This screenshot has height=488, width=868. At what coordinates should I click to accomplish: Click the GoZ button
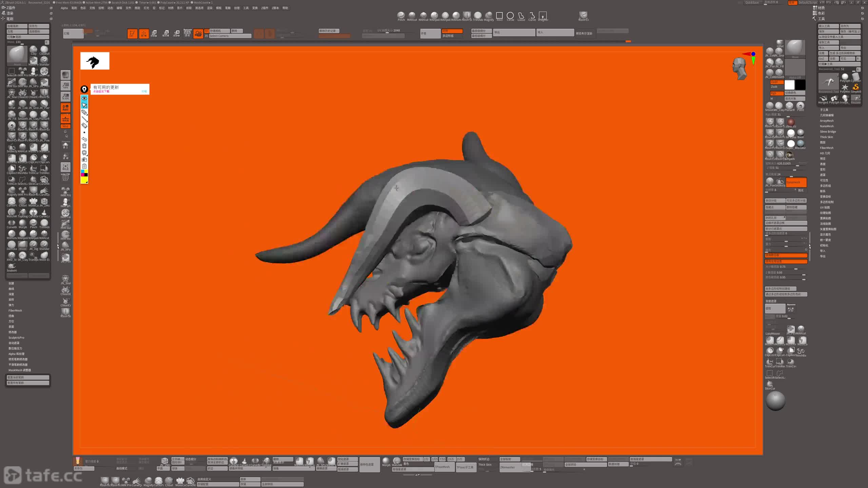pyautogui.click(x=823, y=59)
